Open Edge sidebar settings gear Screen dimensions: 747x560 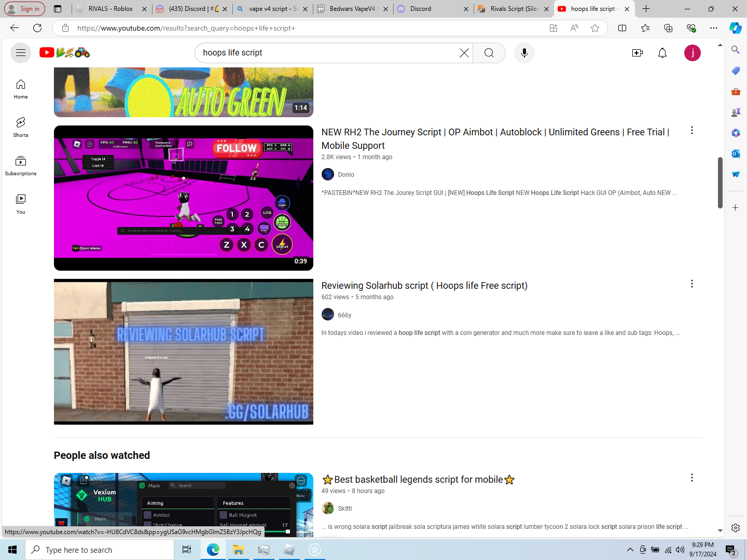click(x=736, y=528)
